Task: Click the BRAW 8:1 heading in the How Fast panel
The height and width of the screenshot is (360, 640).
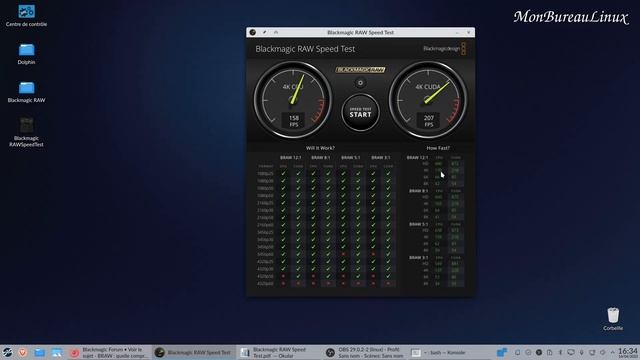Action: click(x=418, y=191)
